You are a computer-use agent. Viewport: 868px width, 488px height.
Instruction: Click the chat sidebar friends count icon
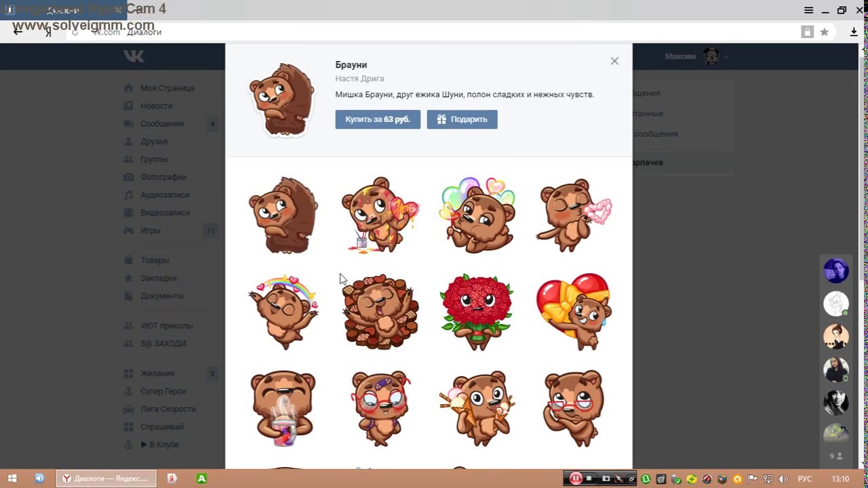836,456
